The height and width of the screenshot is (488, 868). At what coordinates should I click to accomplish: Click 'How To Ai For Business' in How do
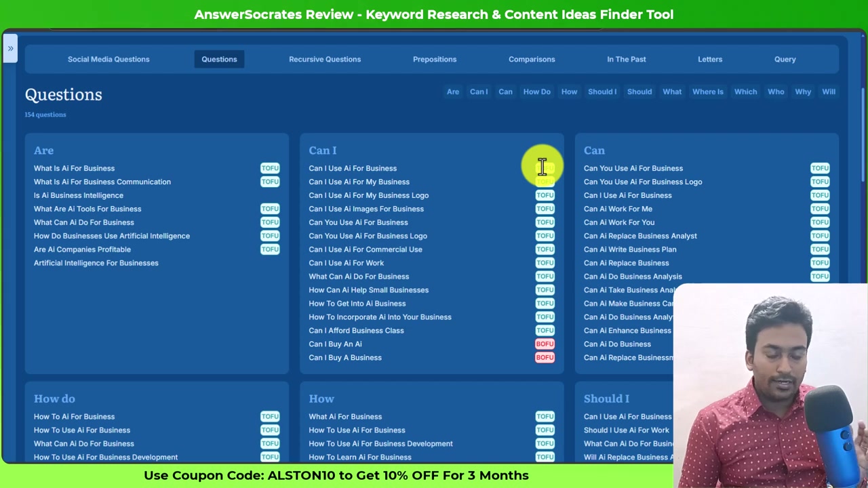(75, 417)
